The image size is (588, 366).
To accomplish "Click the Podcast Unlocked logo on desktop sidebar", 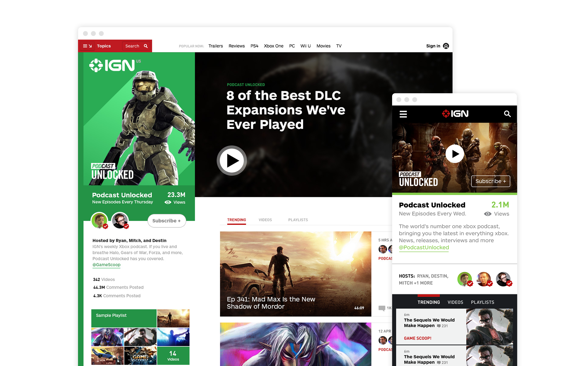I will click(x=112, y=171).
